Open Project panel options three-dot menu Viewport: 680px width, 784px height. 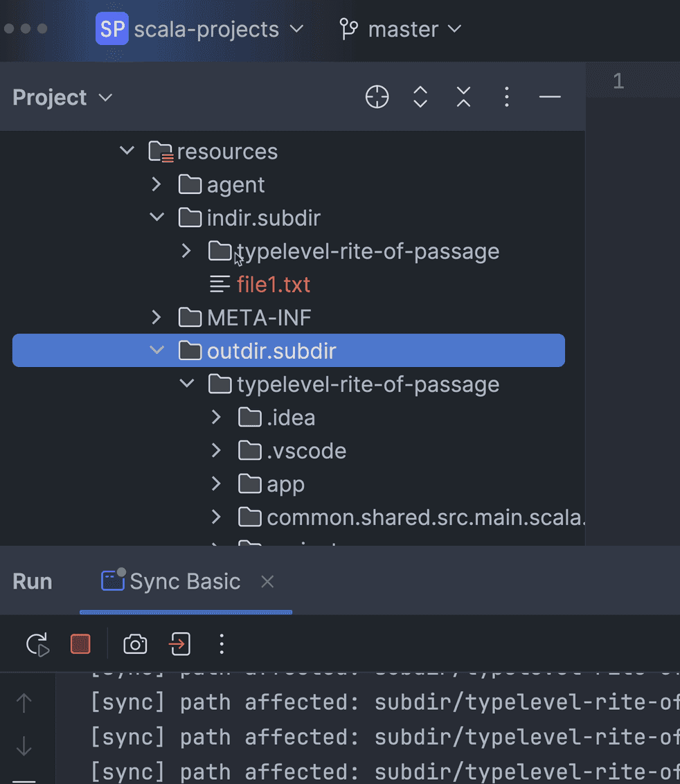(507, 98)
